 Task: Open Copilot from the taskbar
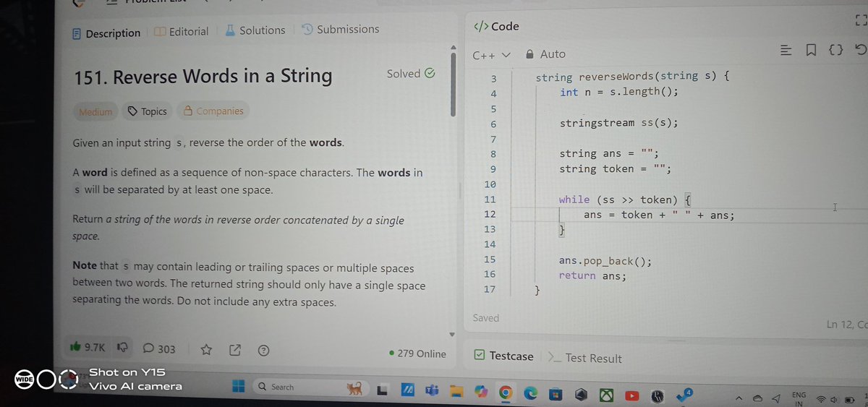pyautogui.click(x=481, y=393)
